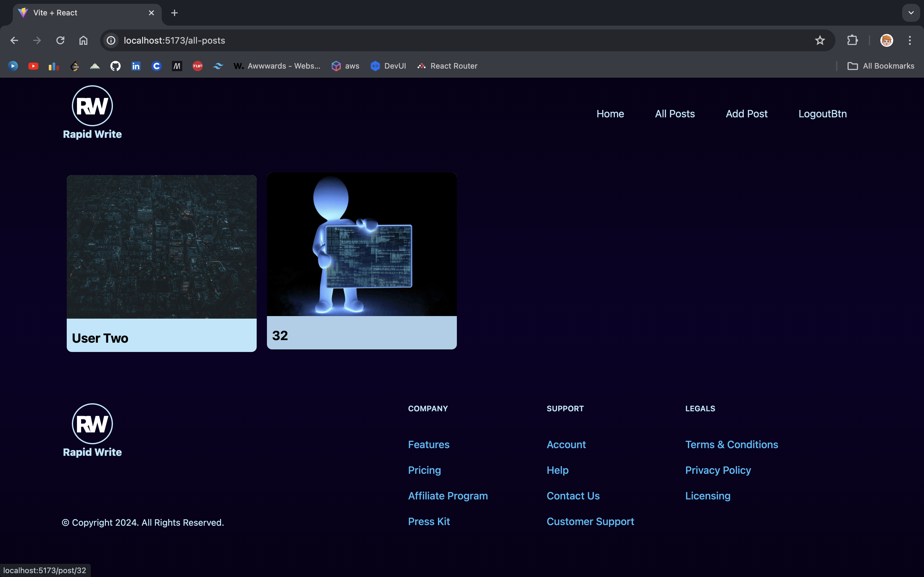Click the YouTube bookmark icon
The width and height of the screenshot is (924, 577).
33,66
